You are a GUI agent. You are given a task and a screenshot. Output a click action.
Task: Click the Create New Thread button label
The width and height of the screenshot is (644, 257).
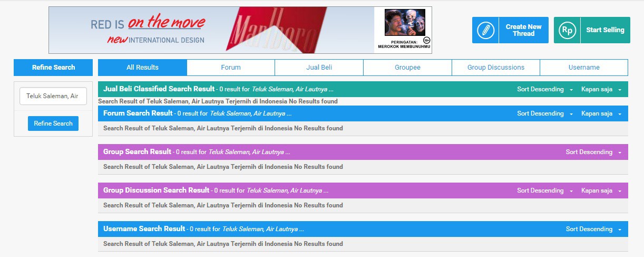click(x=523, y=30)
